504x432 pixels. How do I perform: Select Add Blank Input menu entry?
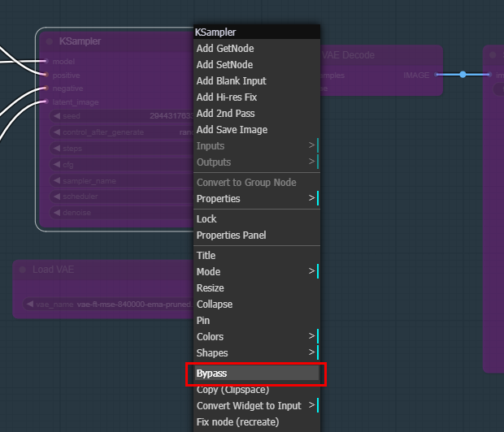[x=257, y=81]
